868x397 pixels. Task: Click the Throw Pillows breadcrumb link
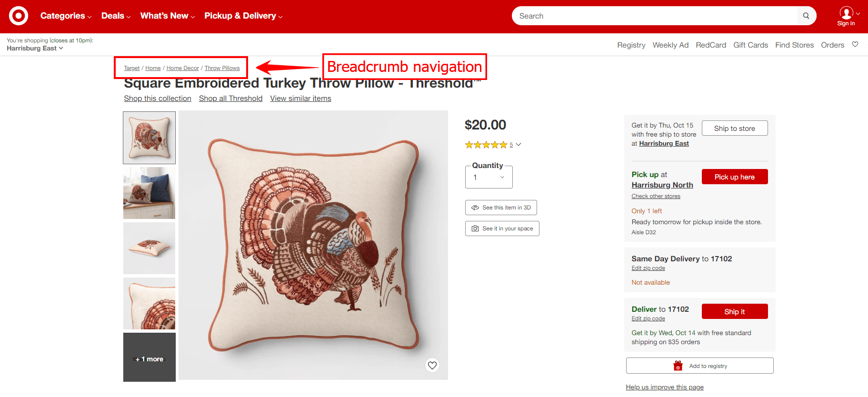click(x=222, y=68)
